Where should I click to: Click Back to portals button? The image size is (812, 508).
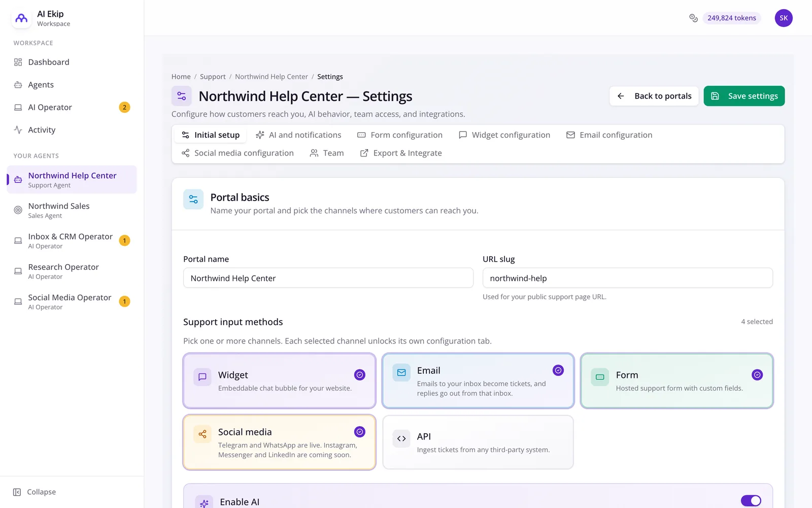tap(654, 96)
